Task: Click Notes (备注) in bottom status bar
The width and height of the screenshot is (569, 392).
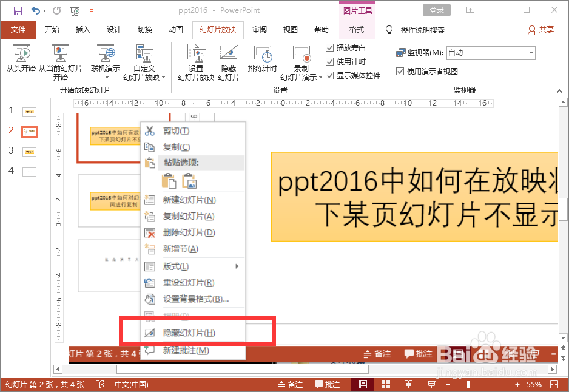Action: 291,384
